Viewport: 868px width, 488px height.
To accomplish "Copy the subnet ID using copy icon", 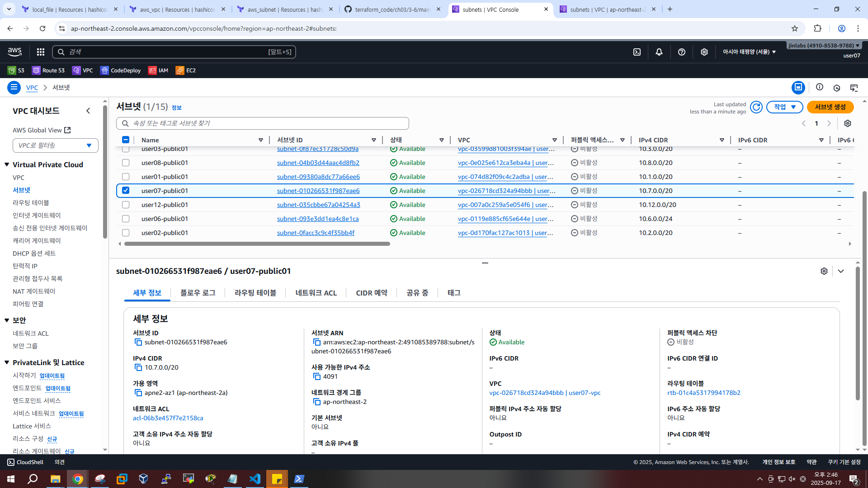I will 138,343.
